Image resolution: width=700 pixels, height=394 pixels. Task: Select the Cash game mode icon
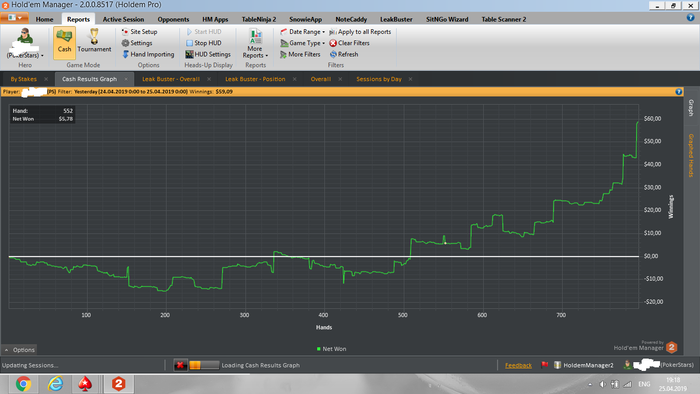[x=64, y=42]
